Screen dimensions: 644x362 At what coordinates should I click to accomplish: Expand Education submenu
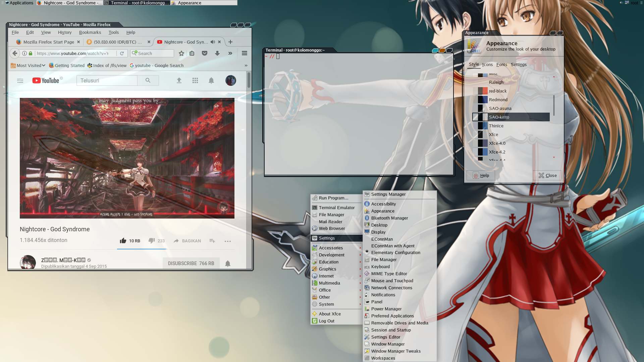click(x=336, y=262)
